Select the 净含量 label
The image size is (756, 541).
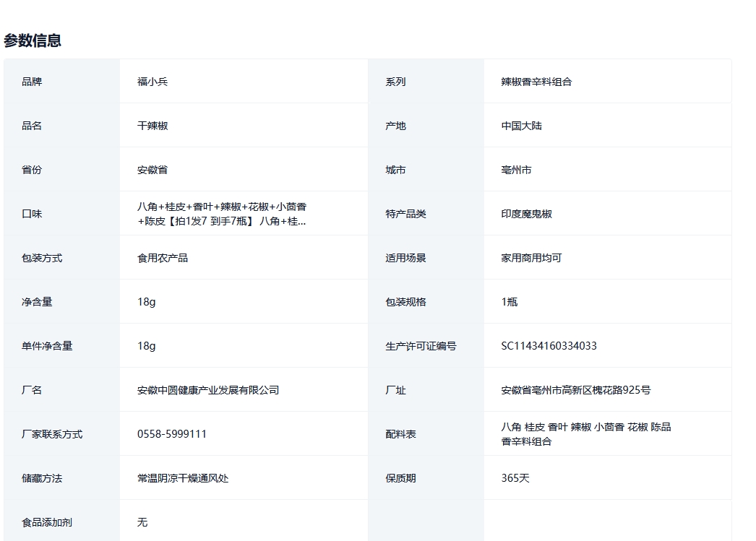point(37,302)
